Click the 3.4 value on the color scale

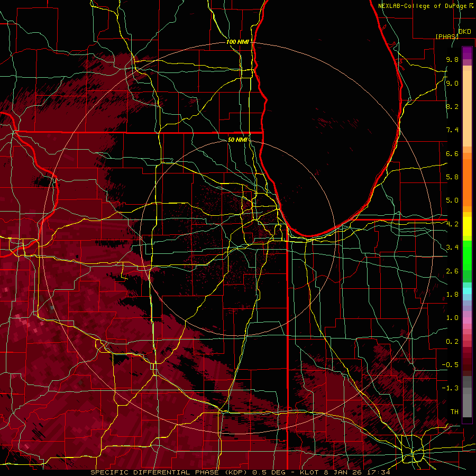click(x=452, y=248)
